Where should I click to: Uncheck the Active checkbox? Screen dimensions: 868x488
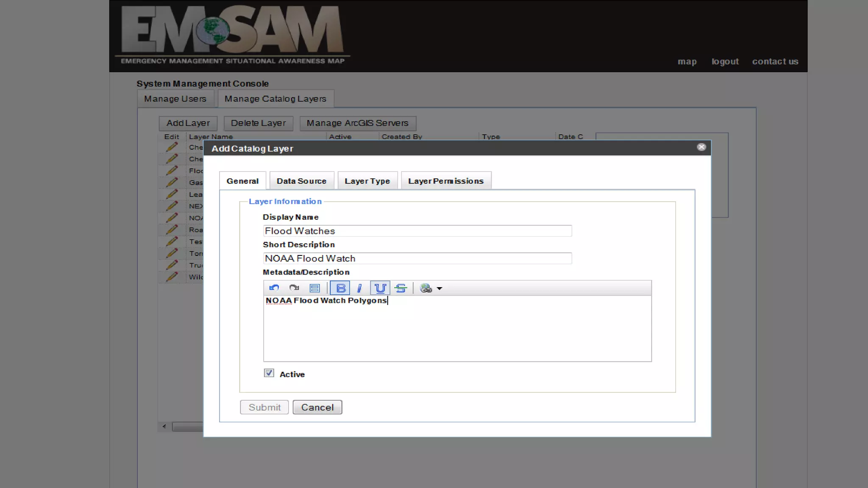269,373
